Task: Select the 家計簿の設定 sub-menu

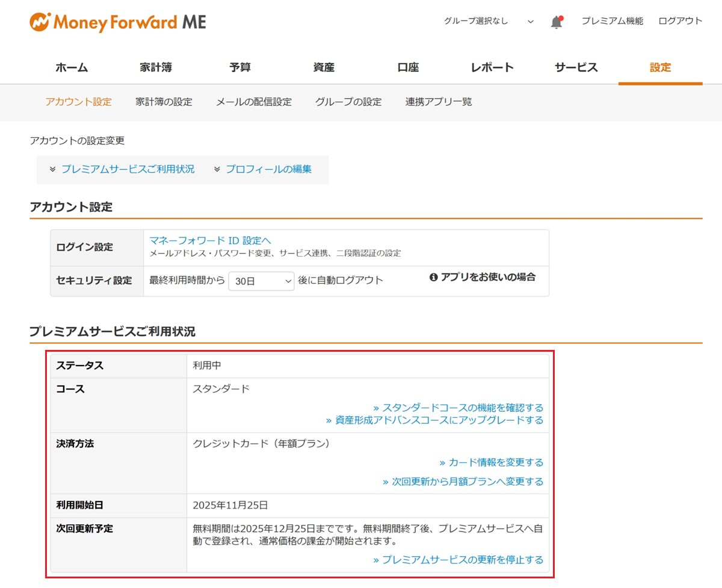Action: pyautogui.click(x=164, y=102)
